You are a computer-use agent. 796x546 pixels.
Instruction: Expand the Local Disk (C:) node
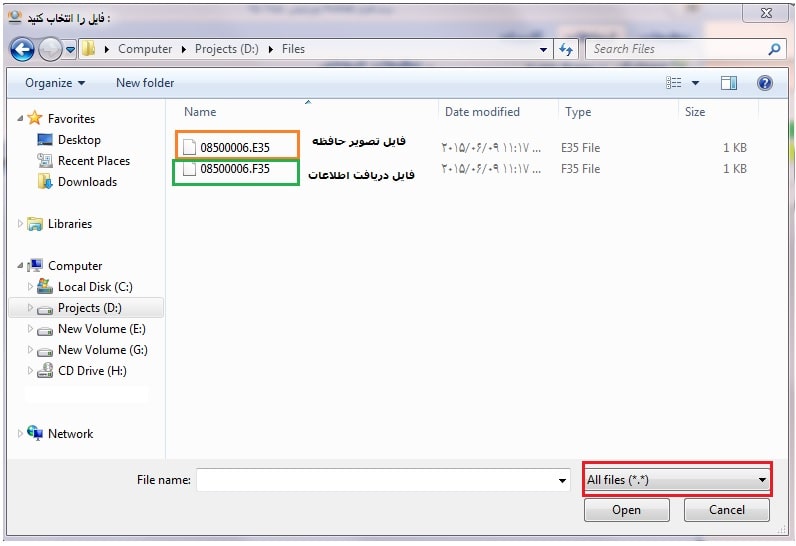pos(30,286)
